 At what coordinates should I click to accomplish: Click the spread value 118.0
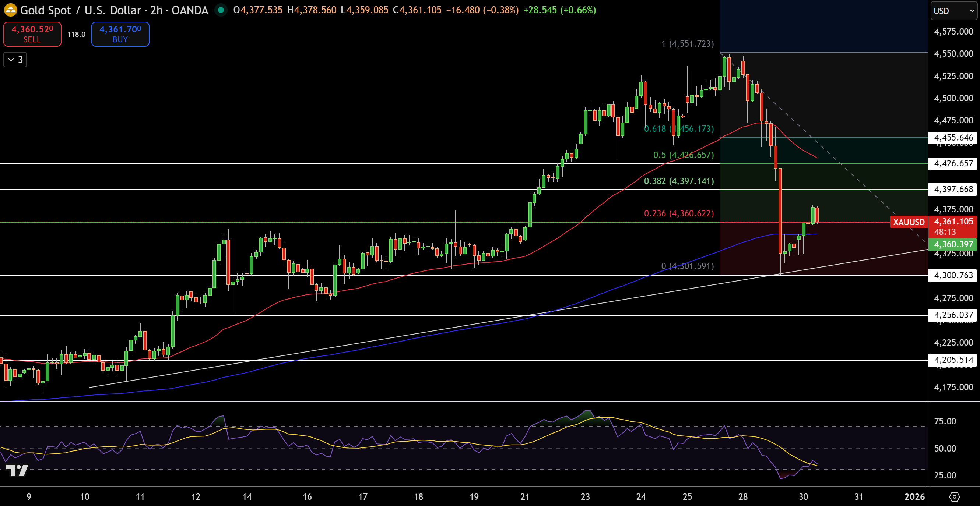[76, 34]
